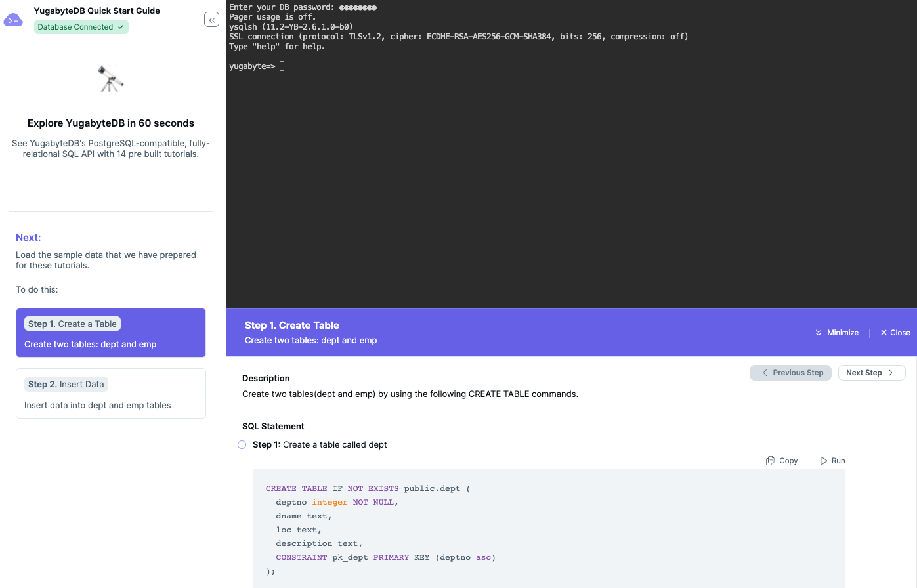917x588 pixels.
Task: Click the Step 1 circle timeline marker
Action: click(242, 445)
